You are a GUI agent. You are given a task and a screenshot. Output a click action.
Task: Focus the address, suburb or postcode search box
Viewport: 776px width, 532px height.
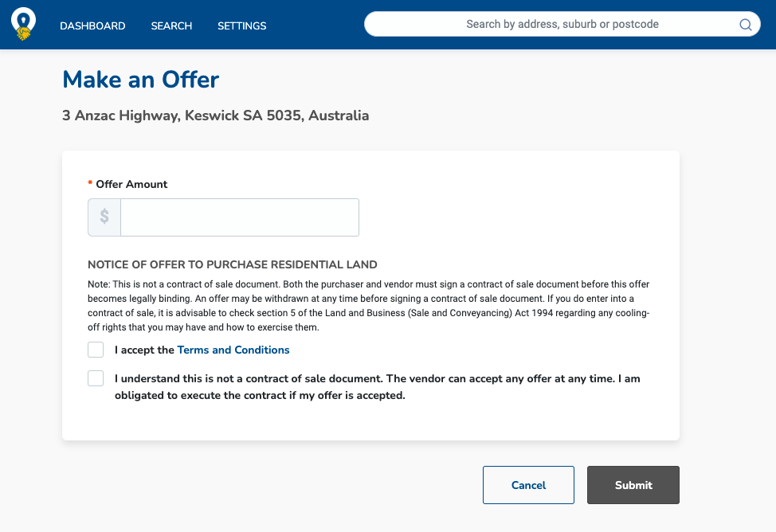[x=562, y=24]
